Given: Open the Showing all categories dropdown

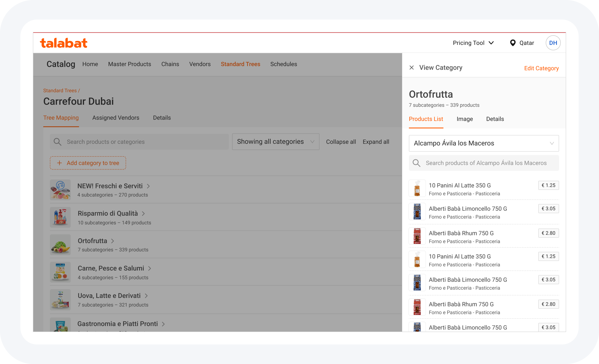Looking at the screenshot, I should tap(275, 142).
